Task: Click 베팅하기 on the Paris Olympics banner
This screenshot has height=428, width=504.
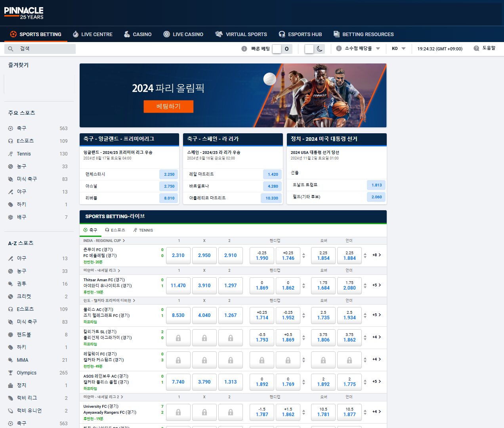Action: pyautogui.click(x=168, y=106)
